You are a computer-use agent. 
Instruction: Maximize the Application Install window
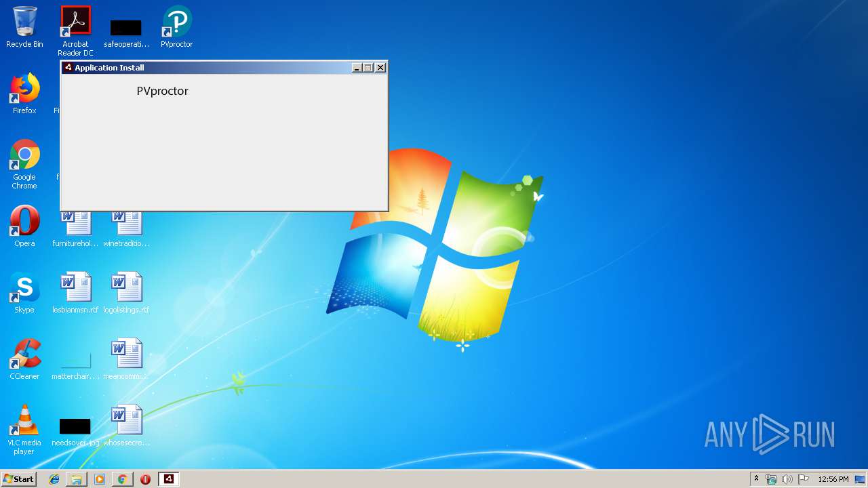[368, 68]
